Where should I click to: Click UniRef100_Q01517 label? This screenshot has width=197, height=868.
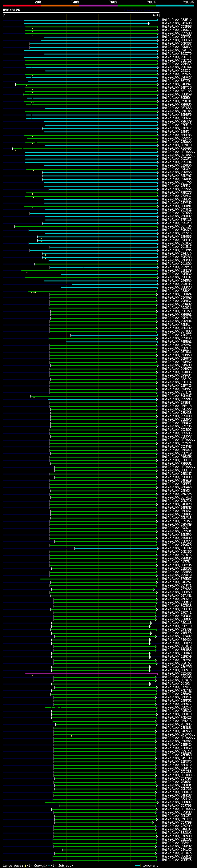[177, 247]
